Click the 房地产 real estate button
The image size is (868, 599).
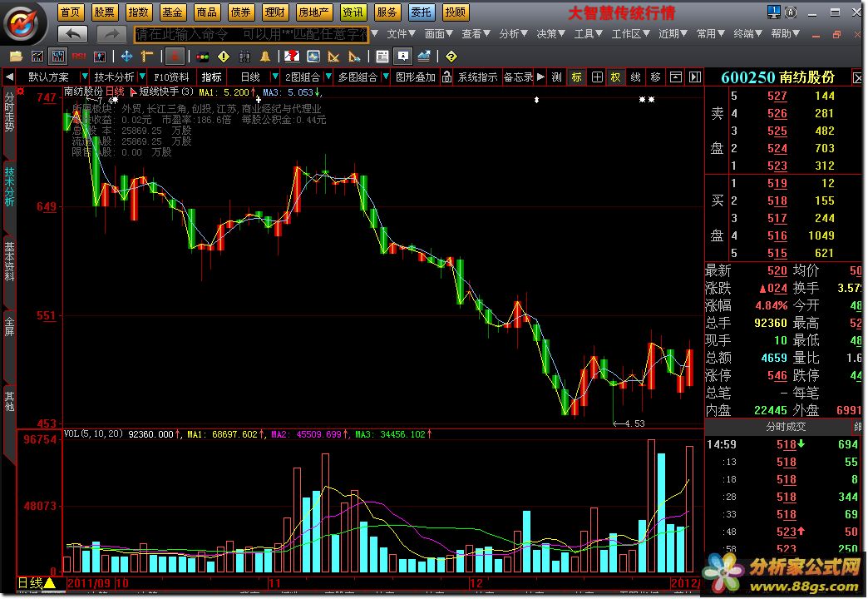pos(314,12)
